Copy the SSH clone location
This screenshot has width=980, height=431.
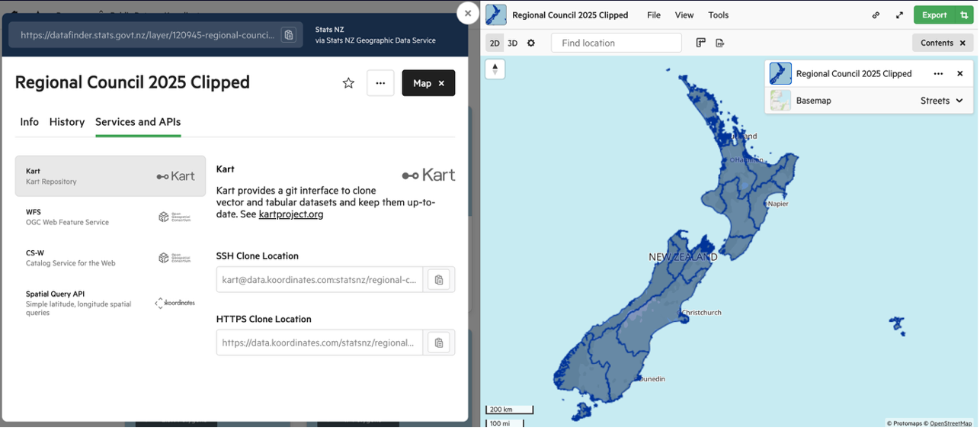(439, 280)
